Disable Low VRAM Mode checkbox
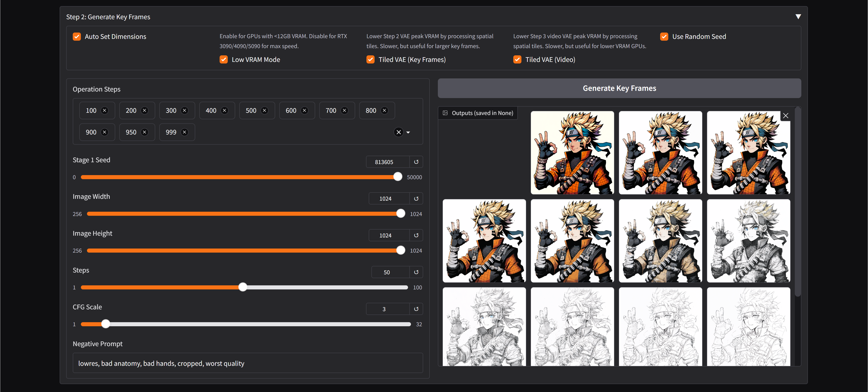 224,60
